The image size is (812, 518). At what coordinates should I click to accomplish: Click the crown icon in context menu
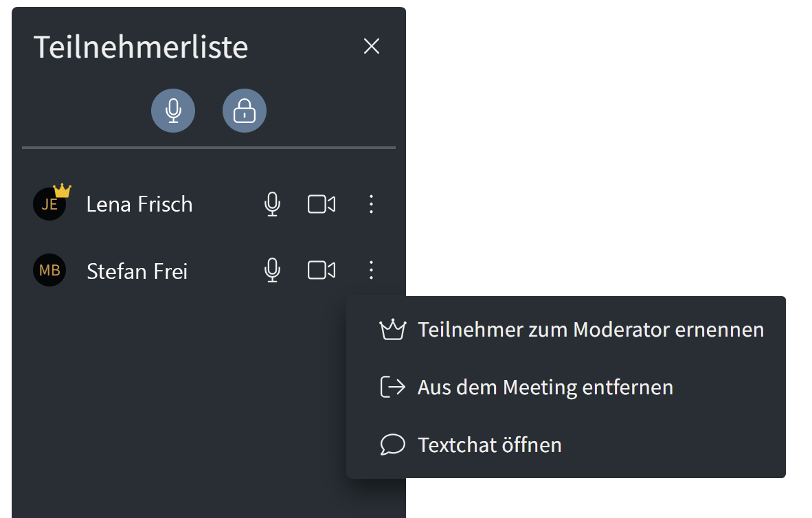coord(393,330)
